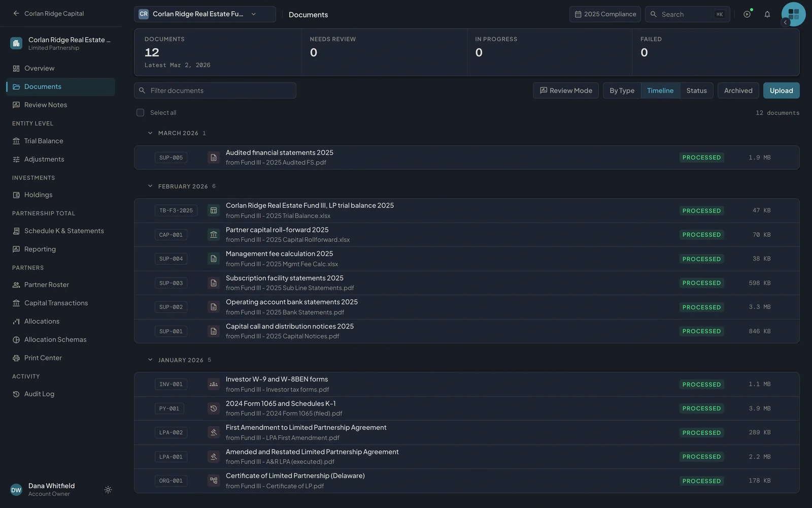Click the play circle icon in header
This screenshot has height=508, width=812.
(x=747, y=14)
